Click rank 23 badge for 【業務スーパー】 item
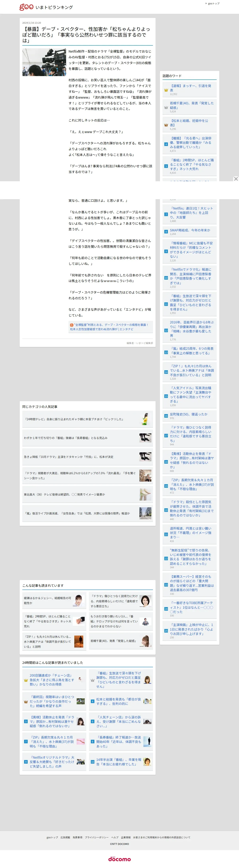Image resolution: width=239 pixels, height=868 pixels. [166, 585]
